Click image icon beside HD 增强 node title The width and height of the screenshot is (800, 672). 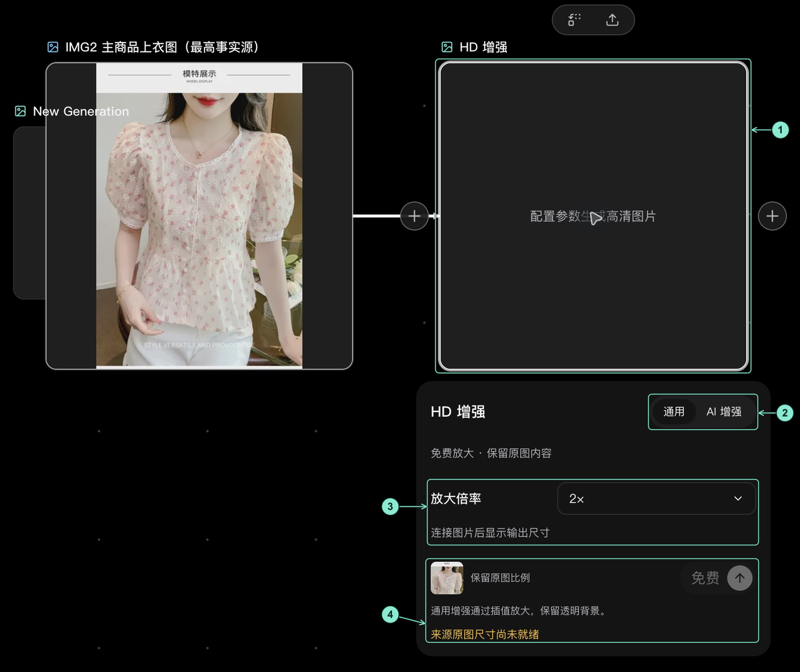[x=447, y=47]
